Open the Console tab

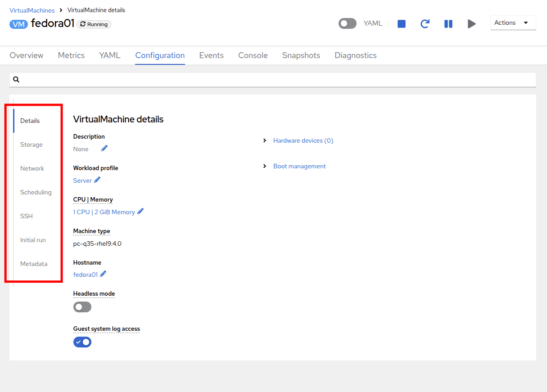253,55
